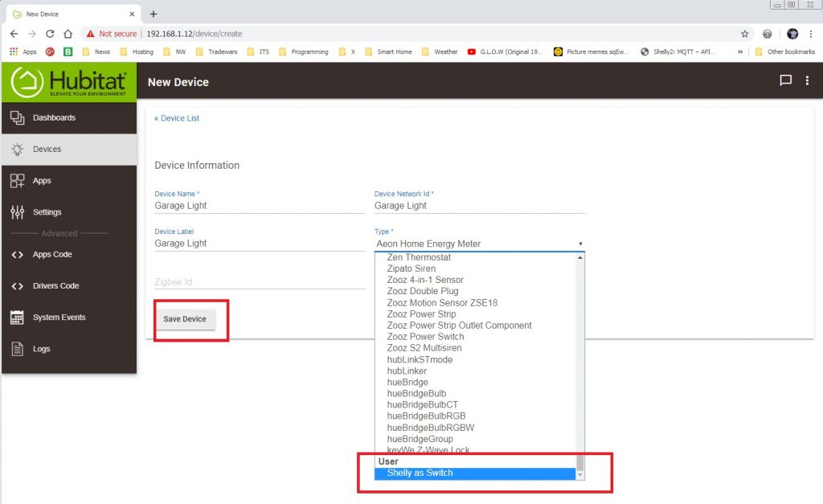The image size is (823, 504).
Task: Click the chat/feedback icon in header
Action: [786, 80]
